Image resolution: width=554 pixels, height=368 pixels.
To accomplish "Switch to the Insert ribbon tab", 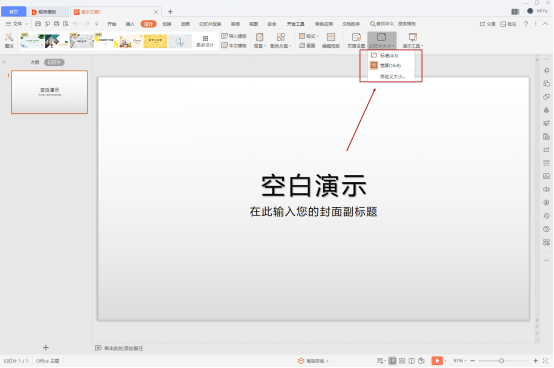I will (x=130, y=24).
